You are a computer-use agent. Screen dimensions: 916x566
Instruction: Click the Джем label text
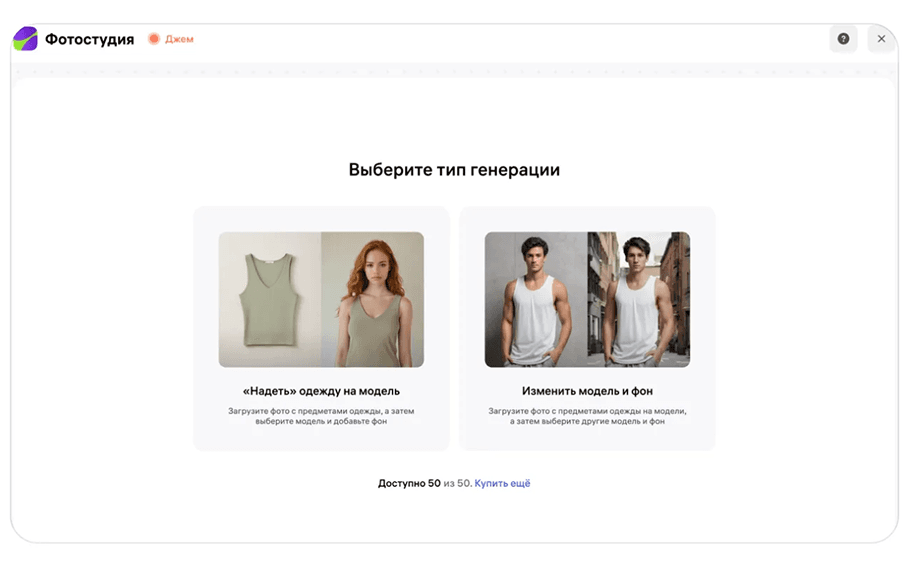tap(179, 39)
